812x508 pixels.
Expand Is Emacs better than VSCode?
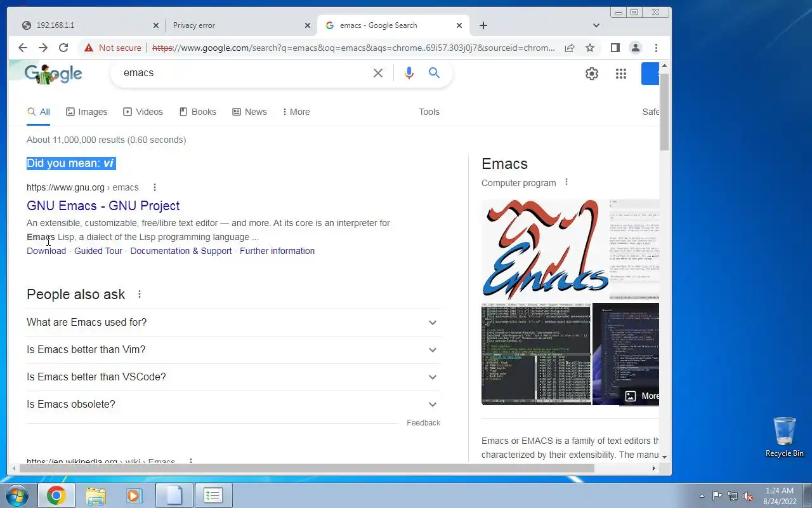click(x=233, y=377)
